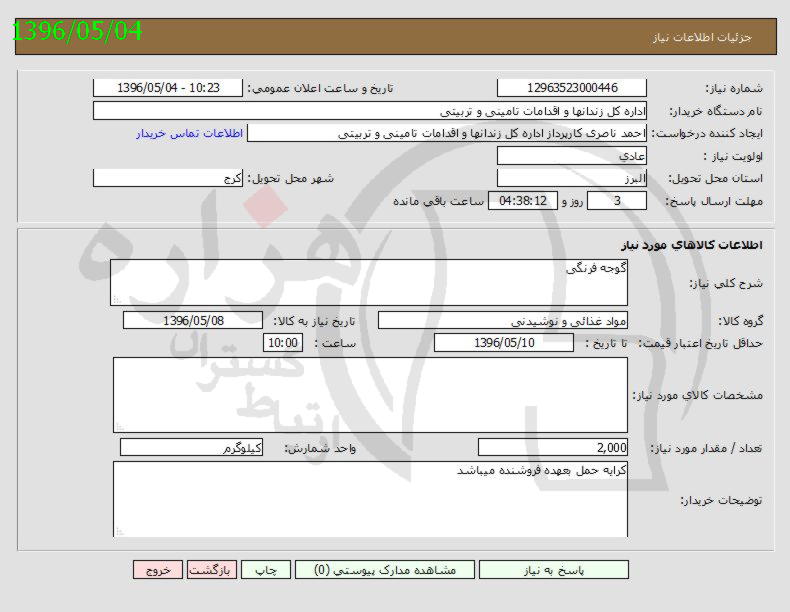Click the تاریخ نیاز به کالا date field
This screenshot has height=612, width=790.
point(193,321)
